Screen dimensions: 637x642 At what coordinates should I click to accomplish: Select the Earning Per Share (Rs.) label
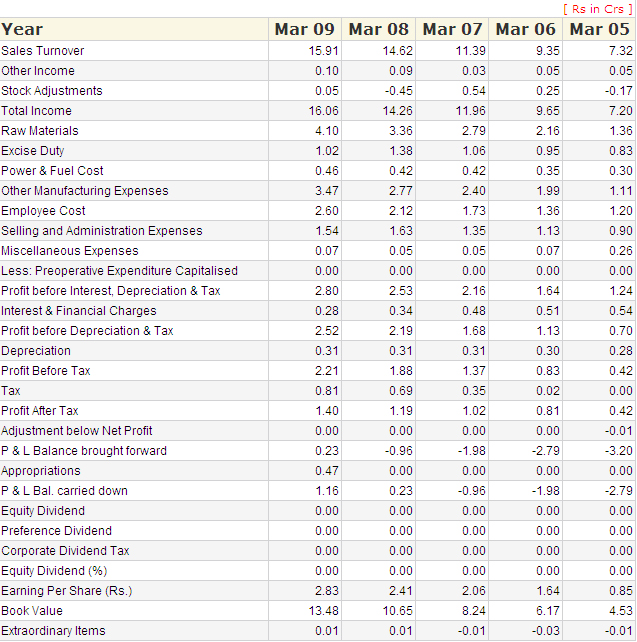click(x=67, y=591)
